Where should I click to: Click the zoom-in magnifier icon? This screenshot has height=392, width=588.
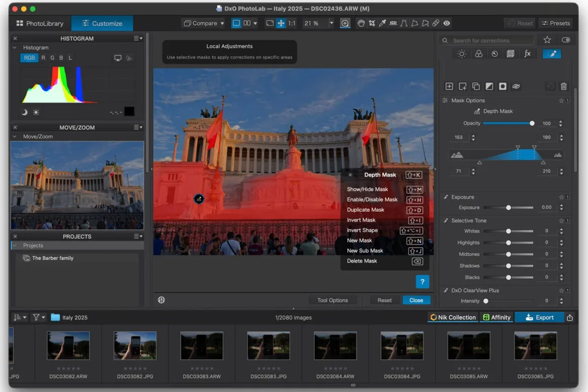344,23
